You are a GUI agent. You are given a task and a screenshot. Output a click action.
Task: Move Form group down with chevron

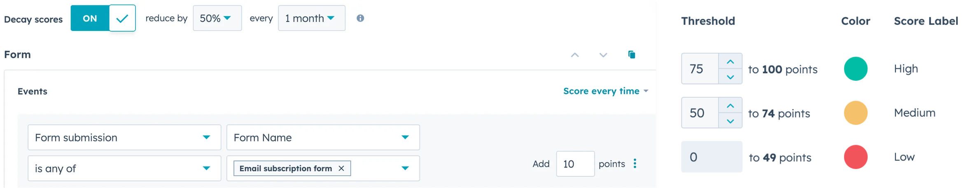603,55
